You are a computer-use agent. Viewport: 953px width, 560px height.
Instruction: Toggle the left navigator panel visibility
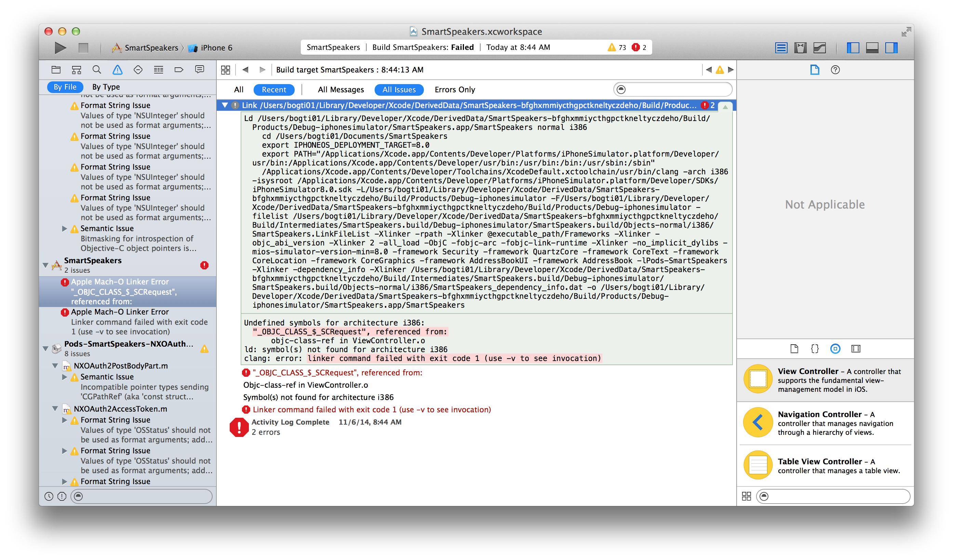pos(853,48)
